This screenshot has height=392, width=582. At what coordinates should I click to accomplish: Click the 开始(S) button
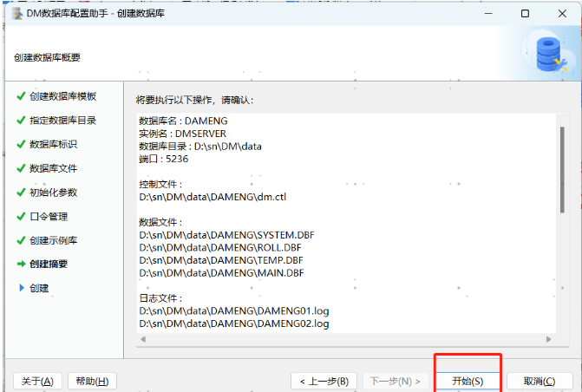[x=468, y=382]
